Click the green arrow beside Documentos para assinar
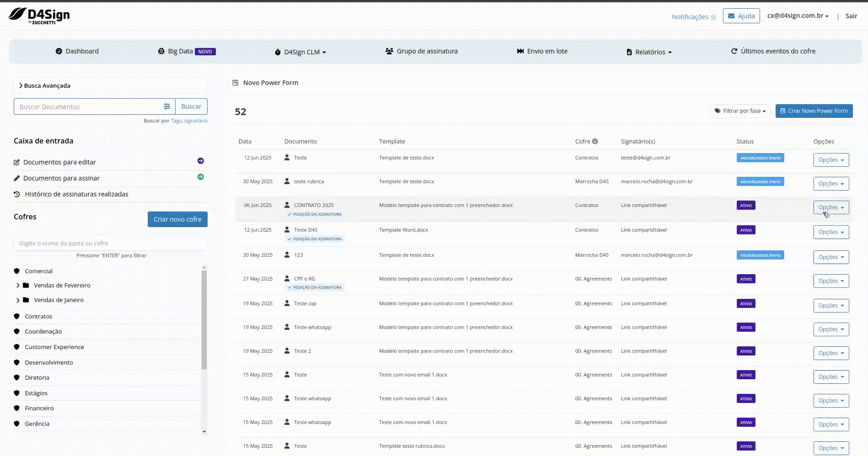Image resolution: width=868 pixels, height=456 pixels. [201, 177]
